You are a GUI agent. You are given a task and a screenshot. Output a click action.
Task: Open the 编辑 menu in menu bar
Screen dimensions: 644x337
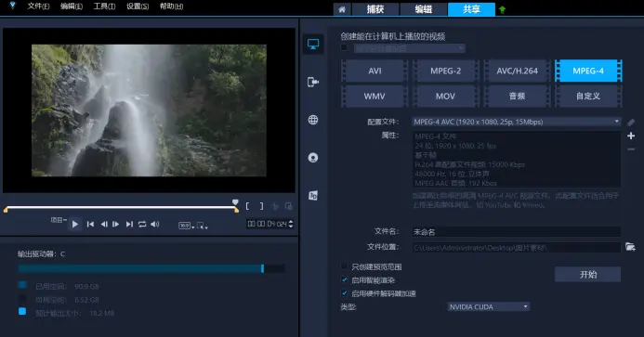click(x=72, y=6)
